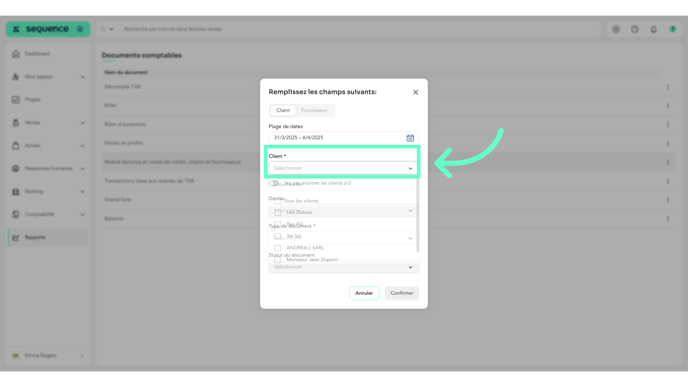The width and height of the screenshot is (688, 387).
Task: Click the Ressources humaines icon
Action: (16, 168)
